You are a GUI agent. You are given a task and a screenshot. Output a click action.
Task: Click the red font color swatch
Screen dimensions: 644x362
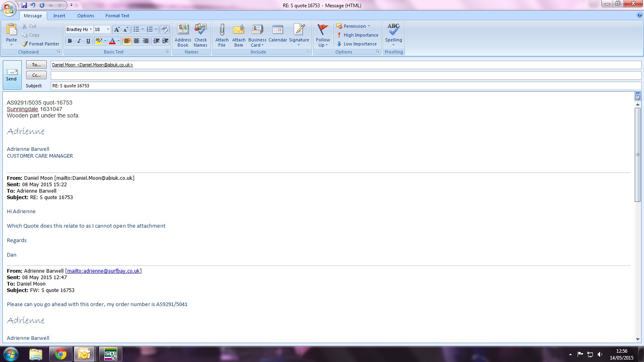[x=112, y=41]
